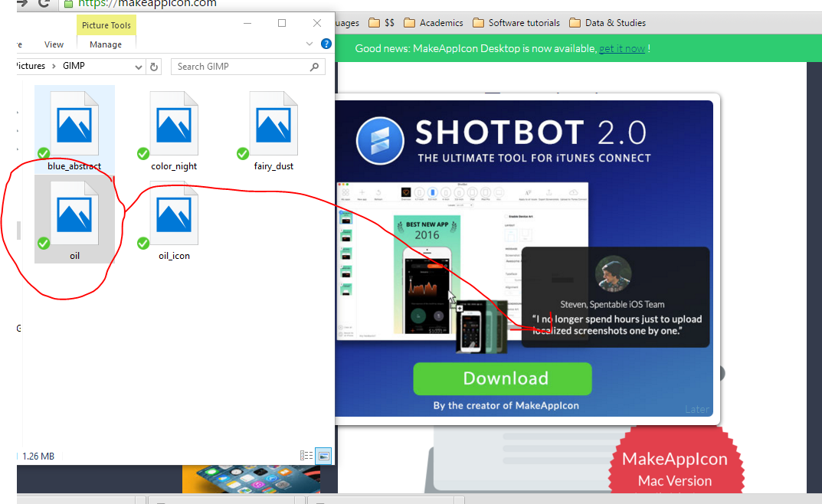The width and height of the screenshot is (822, 504).
Task: Reload the browser page
Action: [44, 3]
